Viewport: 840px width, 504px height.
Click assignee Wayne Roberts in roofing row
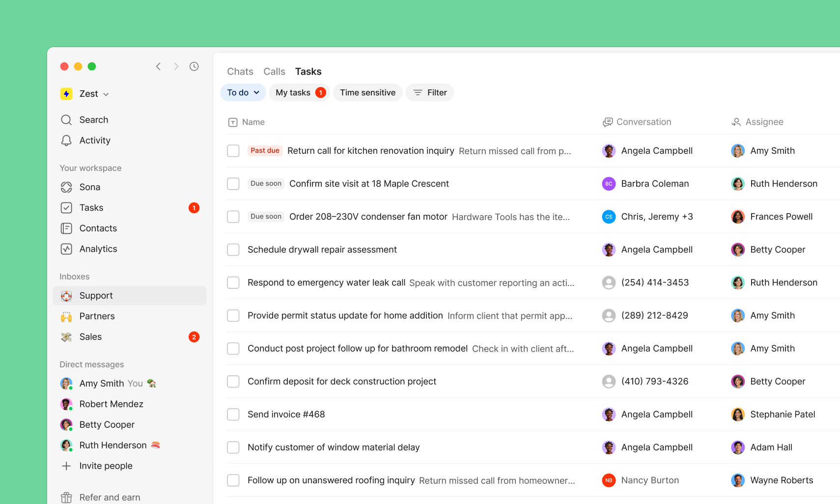pyautogui.click(x=772, y=480)
